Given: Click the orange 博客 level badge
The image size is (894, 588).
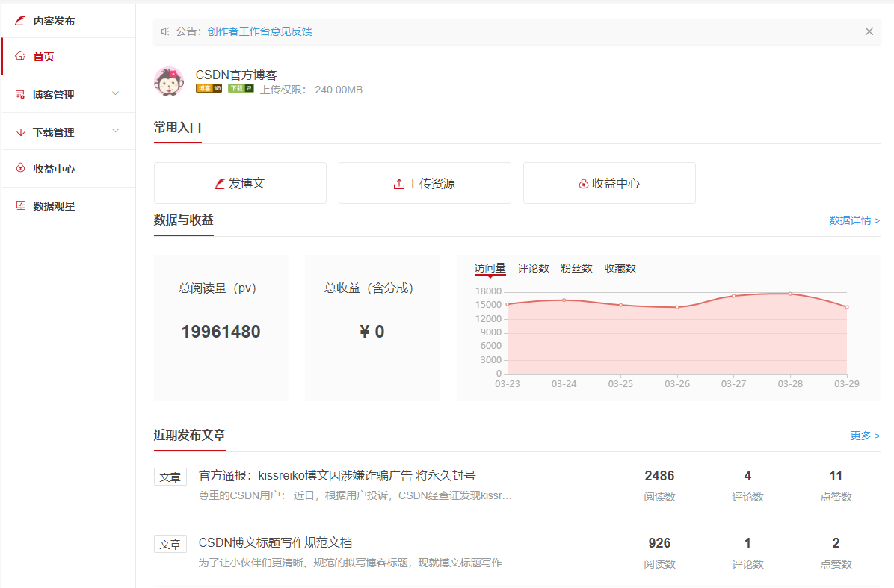Looking at the screenshot, I should (x=209, y=88).
